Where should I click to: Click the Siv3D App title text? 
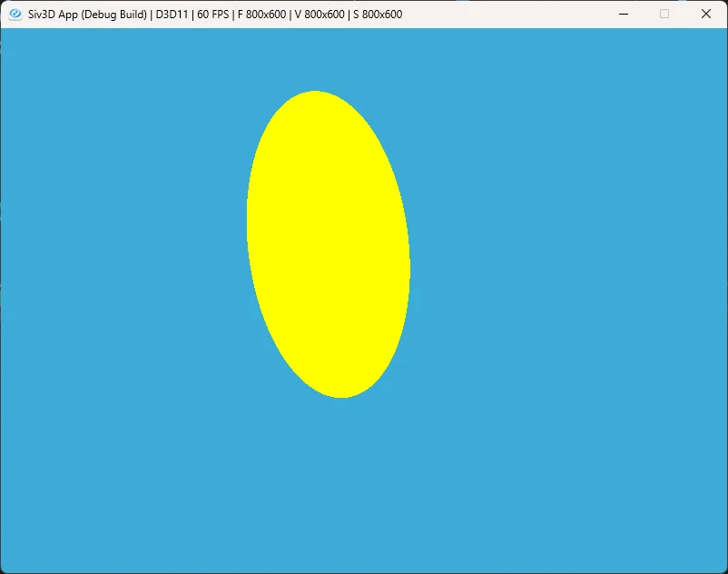215,15
